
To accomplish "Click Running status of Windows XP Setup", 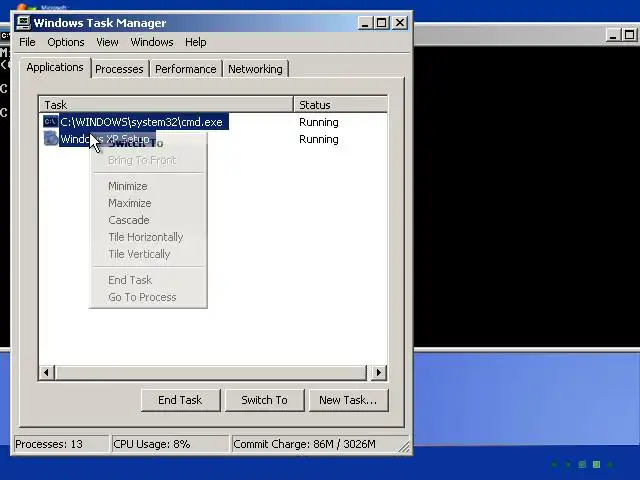I will pos(319,139).
